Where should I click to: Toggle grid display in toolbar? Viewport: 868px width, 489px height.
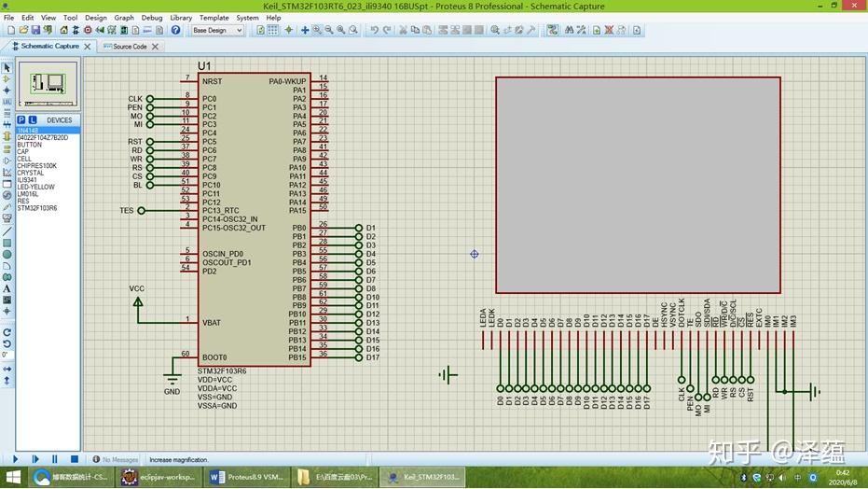pos(274,30)
